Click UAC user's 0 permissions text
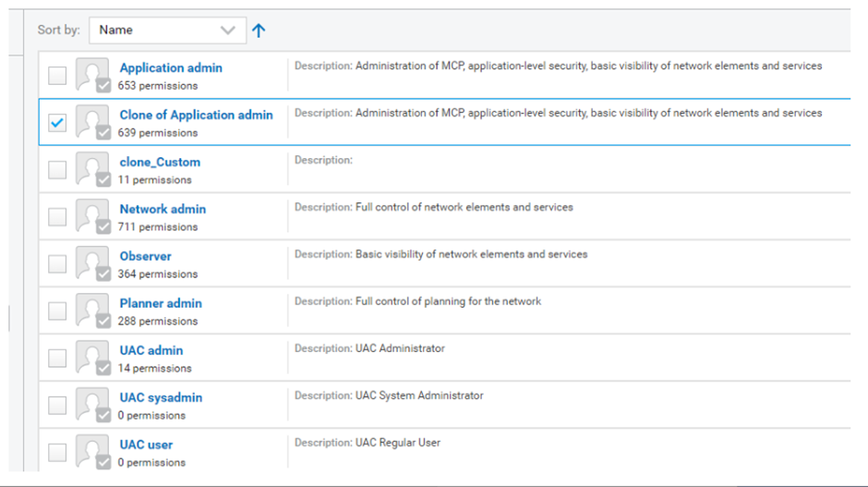This screenshot has width=868, height=487. pyautogui.click(x=151, y=463)
